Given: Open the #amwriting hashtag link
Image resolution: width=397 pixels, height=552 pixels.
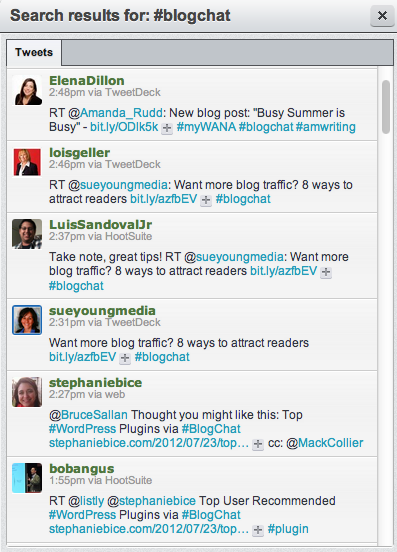Looking at the screenshot, I should (x=326, y=127).
